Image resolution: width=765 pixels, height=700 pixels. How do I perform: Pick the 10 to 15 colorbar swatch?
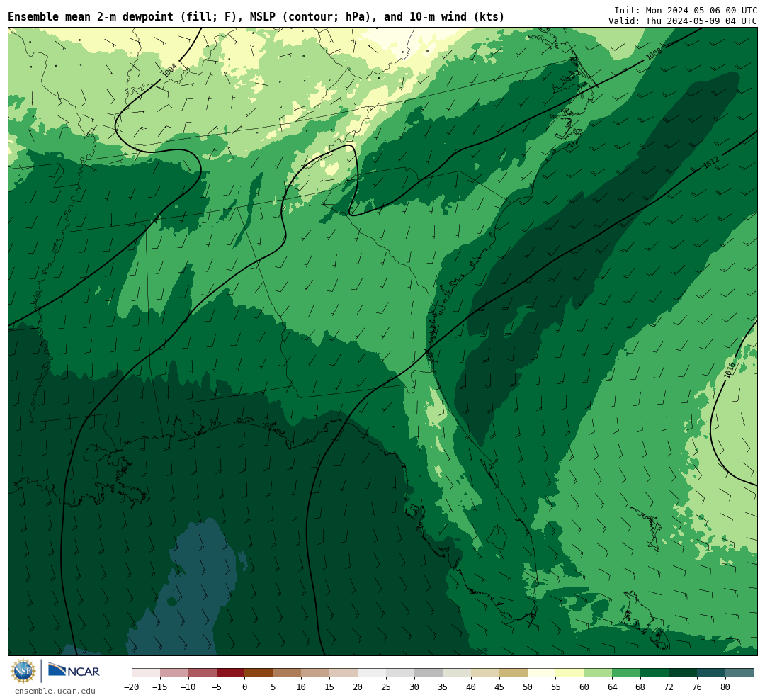[x=315, y=673]
